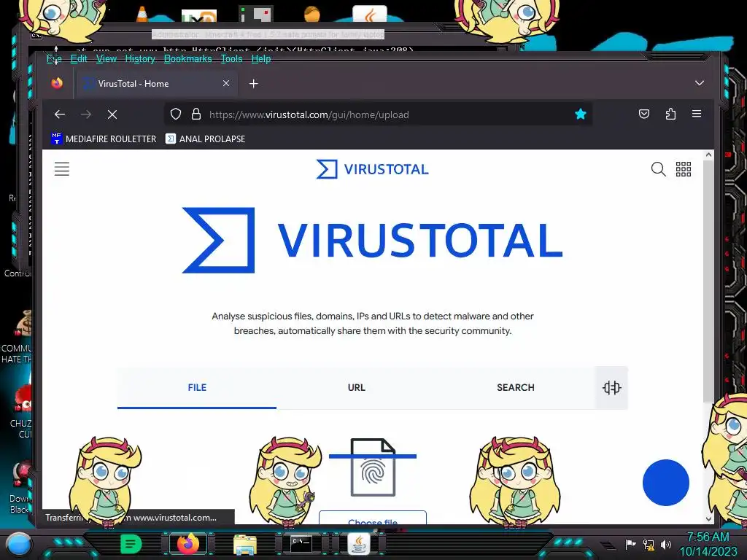Switch to the SEARCH tab

click(516, 388)
